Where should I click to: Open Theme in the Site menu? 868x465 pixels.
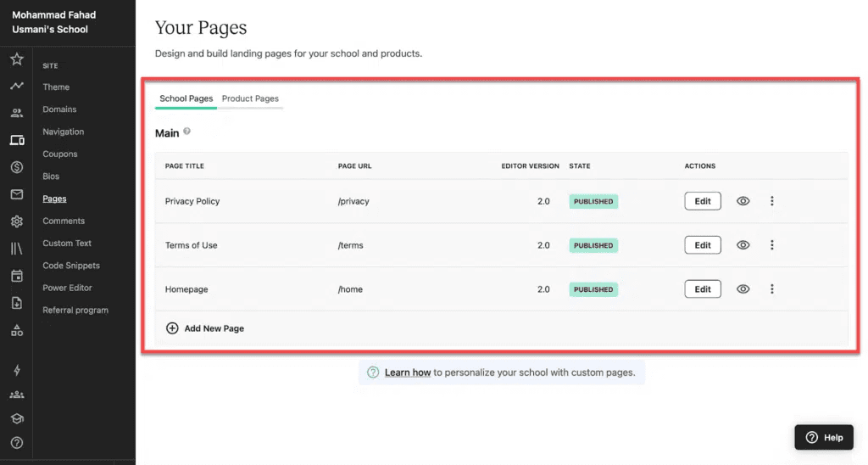point(56,87)
